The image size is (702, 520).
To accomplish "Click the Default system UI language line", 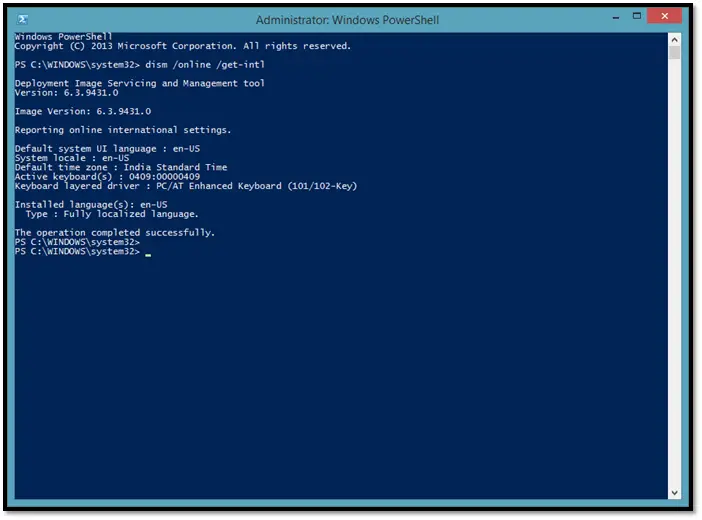I will 107,148.
